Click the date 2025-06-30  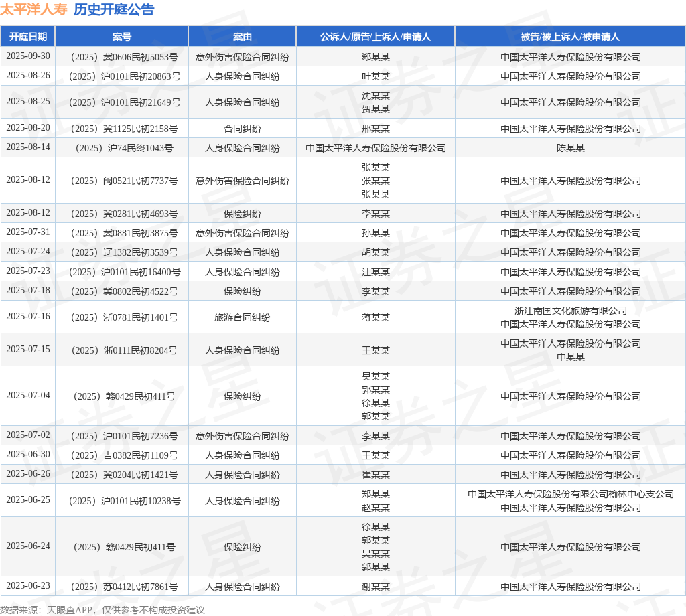point(28,454)
